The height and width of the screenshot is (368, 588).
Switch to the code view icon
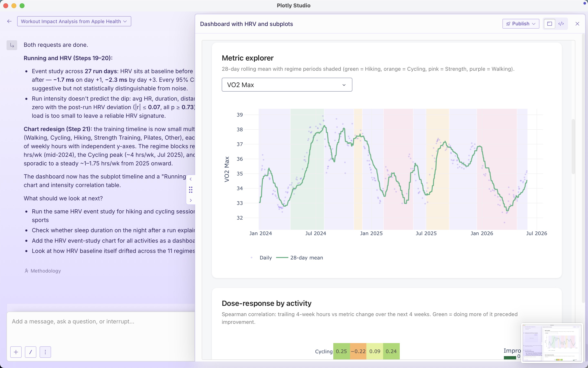pos(561,24)
